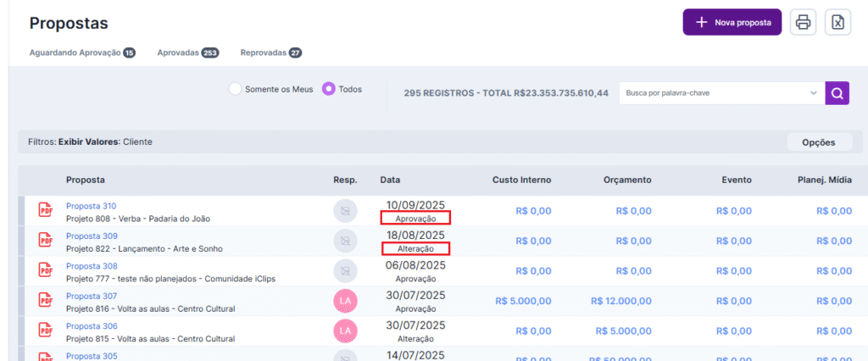This screenshot has height=361, width=868.
Task: Open the Opções menu button
Action: pos(819,142)
